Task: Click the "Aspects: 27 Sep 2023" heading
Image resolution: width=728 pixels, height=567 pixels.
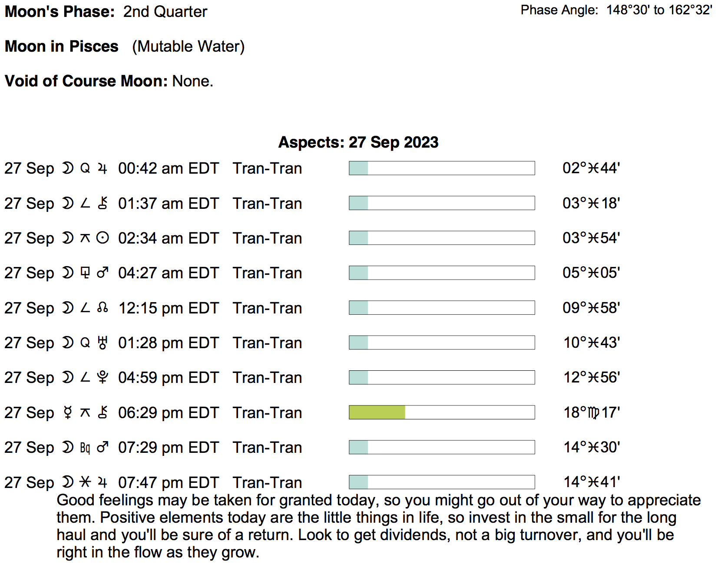Action: (358, 142)
